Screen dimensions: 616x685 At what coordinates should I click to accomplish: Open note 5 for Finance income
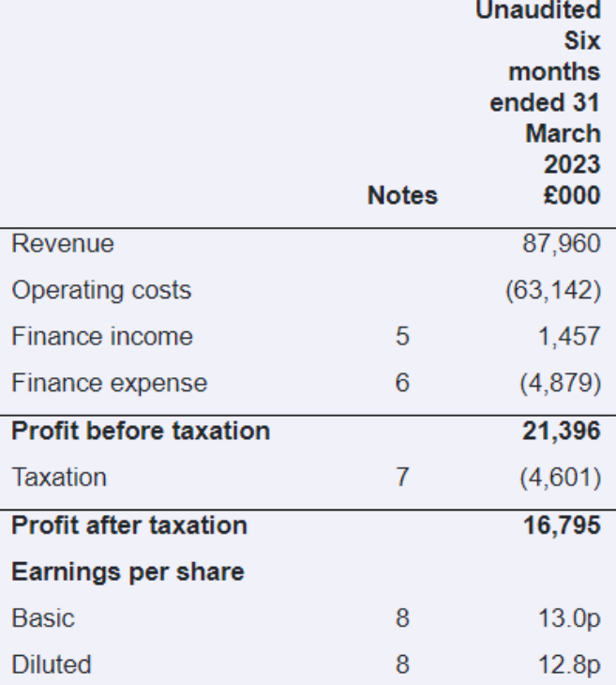coord(402,336)
